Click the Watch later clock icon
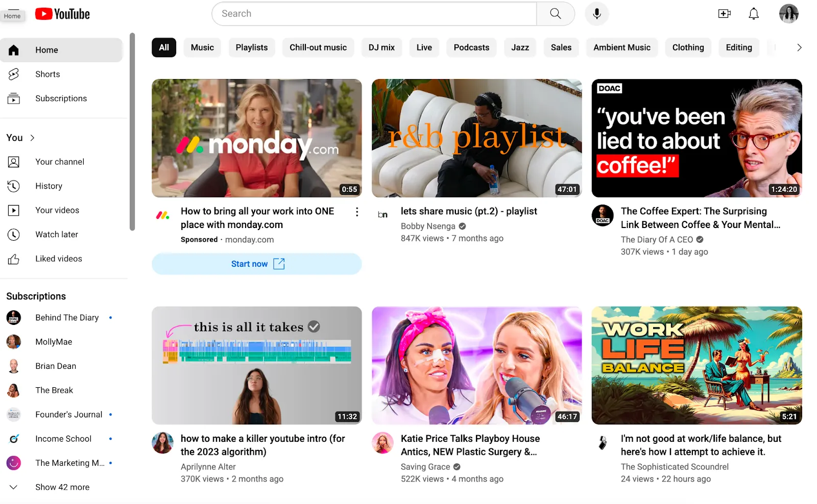 14,235
